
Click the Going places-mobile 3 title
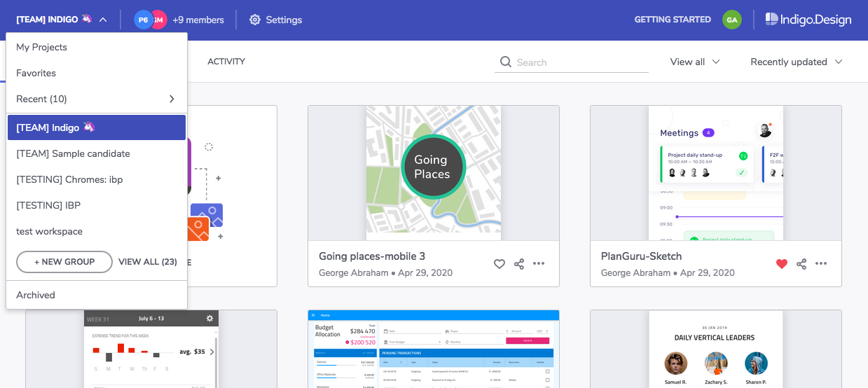[372, 256]
